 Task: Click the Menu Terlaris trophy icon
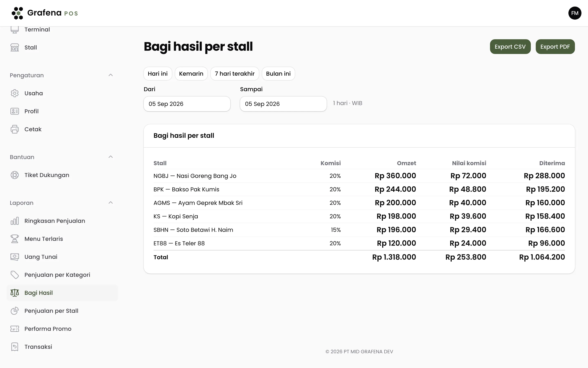point(14,239)
